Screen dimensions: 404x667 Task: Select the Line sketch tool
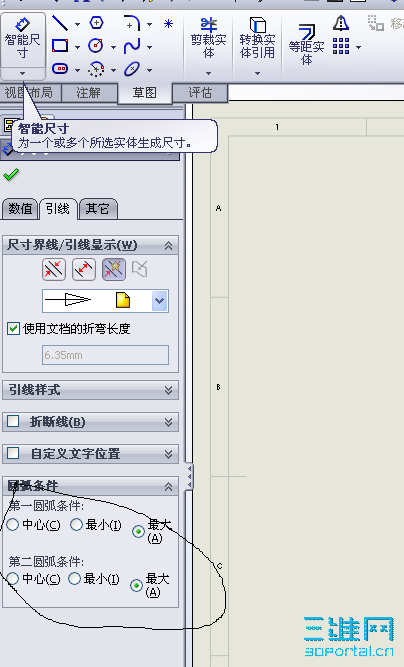[60, 23]
